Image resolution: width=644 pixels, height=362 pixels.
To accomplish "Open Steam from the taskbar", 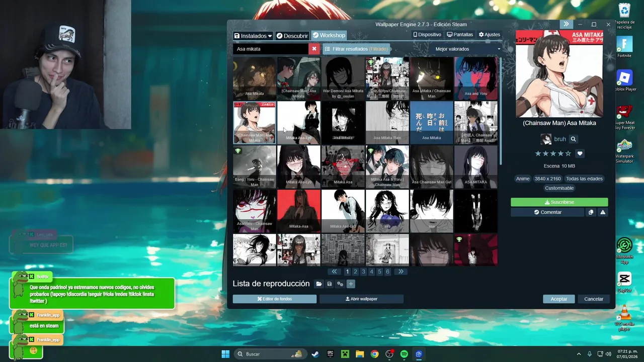I will 315,354.
